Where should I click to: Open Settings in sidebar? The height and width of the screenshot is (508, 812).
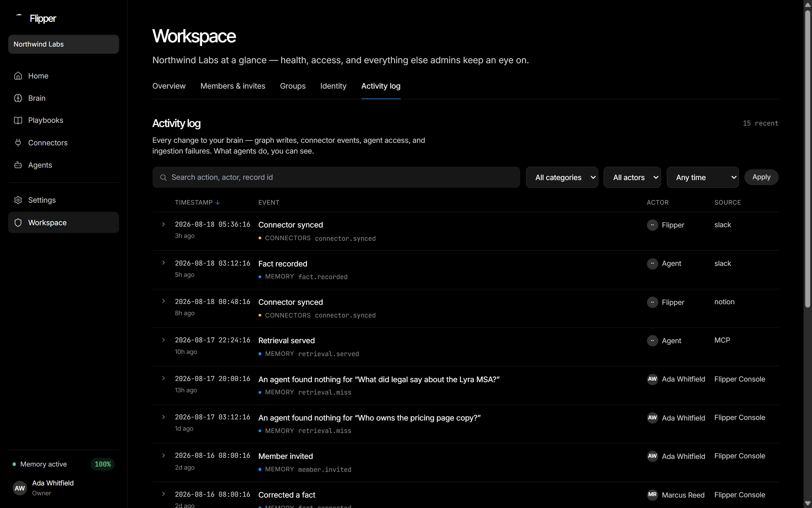63,200
